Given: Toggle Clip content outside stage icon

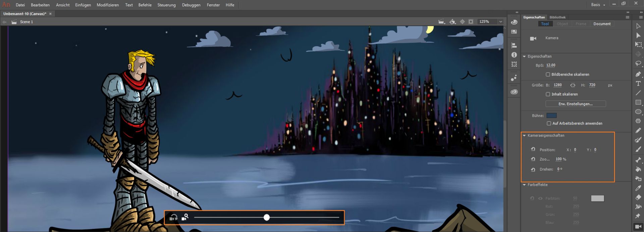Looking at the screenshot, I should (x=471, y=21).
